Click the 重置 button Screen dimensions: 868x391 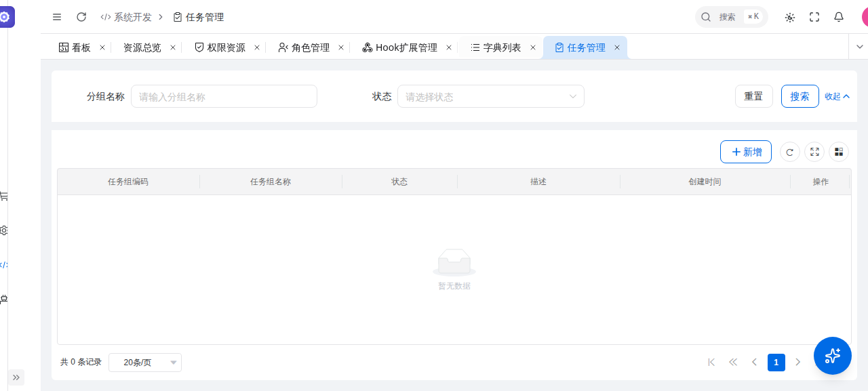[x=754, y=96]
